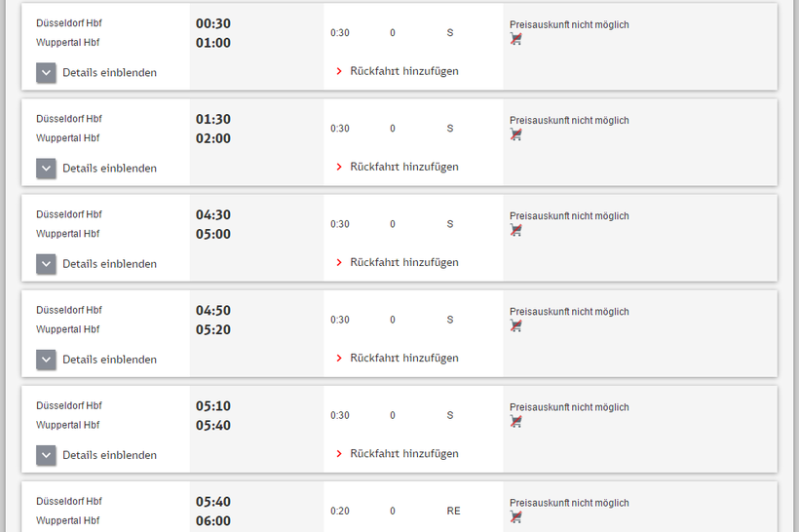Click the 00:30 departure time
The width and height of the screenshot is (799, 532).
click(212, 23)
